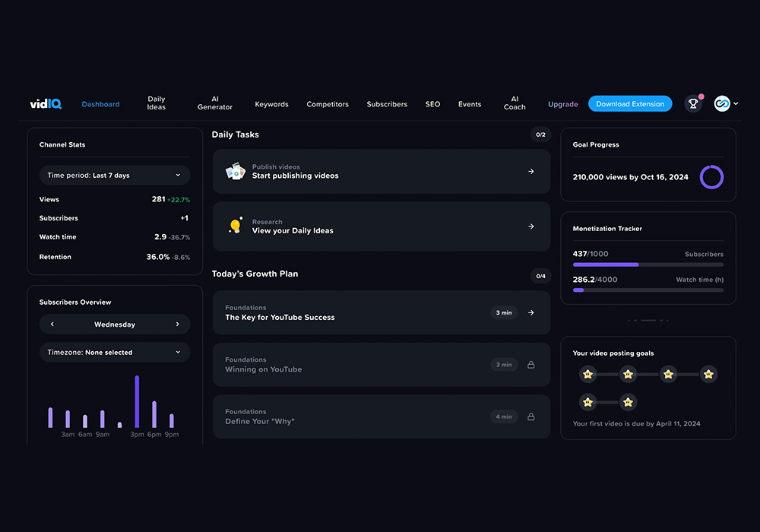
Task: Click arrow on Start publishing videos
Action: click(x=531, y=172)
